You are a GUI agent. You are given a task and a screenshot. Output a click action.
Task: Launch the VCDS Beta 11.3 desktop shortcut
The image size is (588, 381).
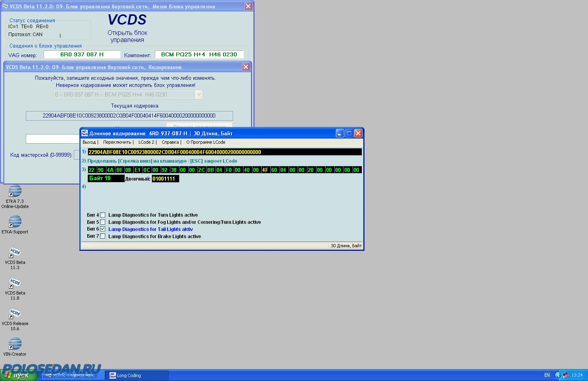click(x=15, y=253)
